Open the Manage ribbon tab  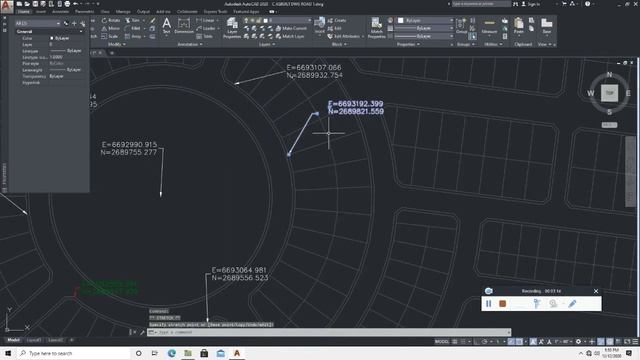coord(122,12)
